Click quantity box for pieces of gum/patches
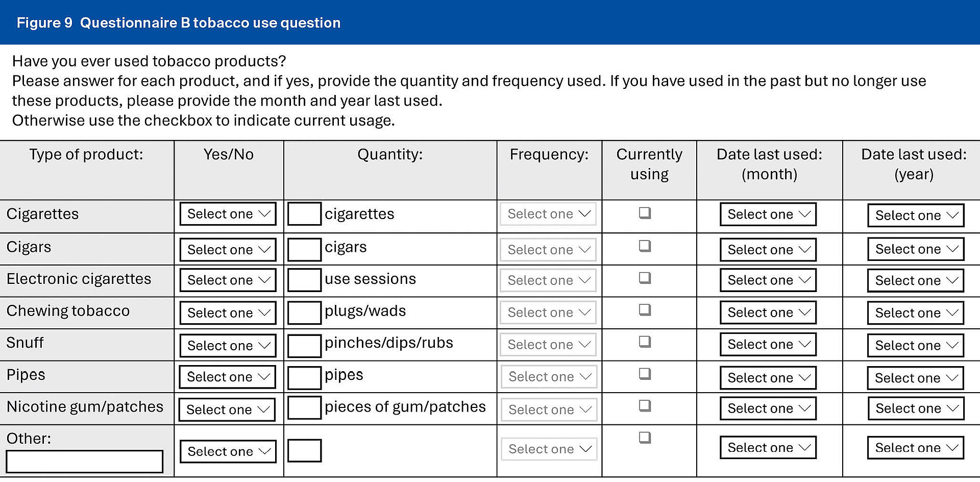The width and height of the screenshot is (980, 482). coord(304,408)
